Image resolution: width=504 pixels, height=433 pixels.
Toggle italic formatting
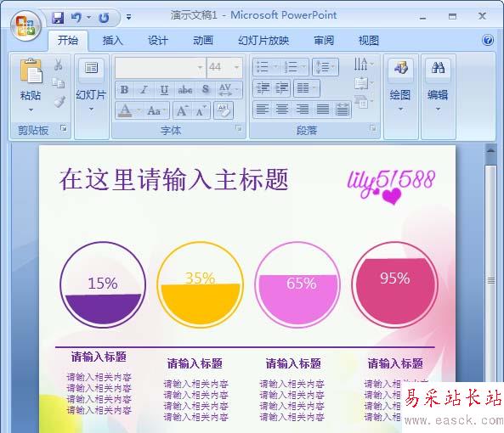[144, 89]
